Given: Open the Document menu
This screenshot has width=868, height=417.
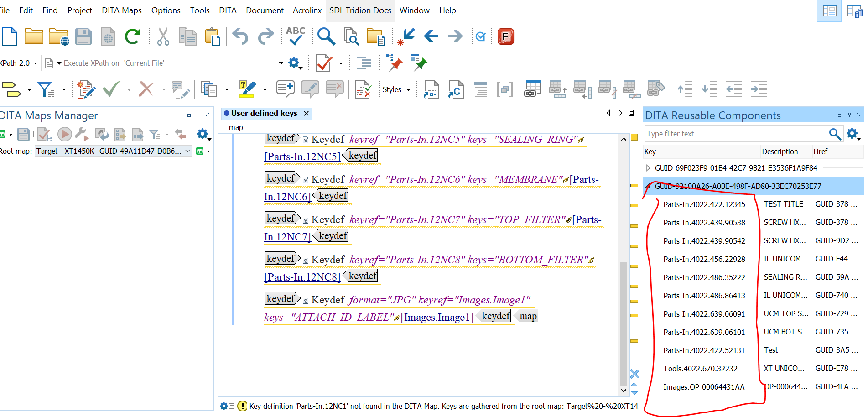Looking at the screenshot, I should [x=265, y=10].
